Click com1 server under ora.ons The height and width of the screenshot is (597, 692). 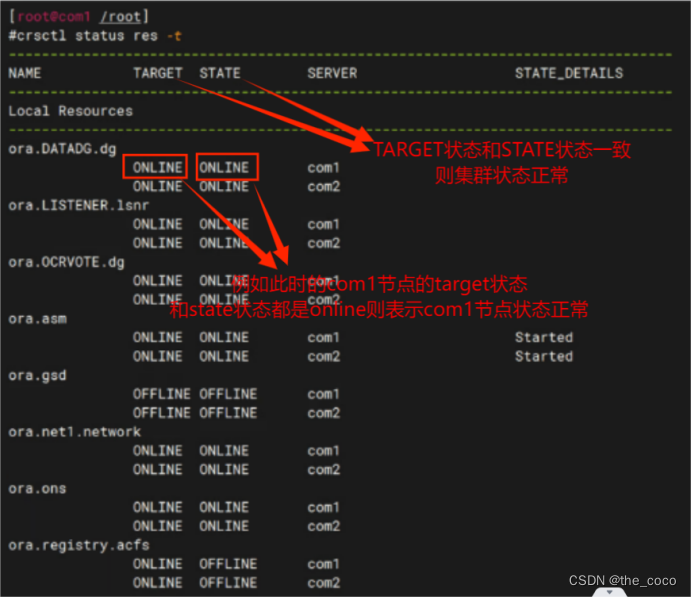[323, 507]
